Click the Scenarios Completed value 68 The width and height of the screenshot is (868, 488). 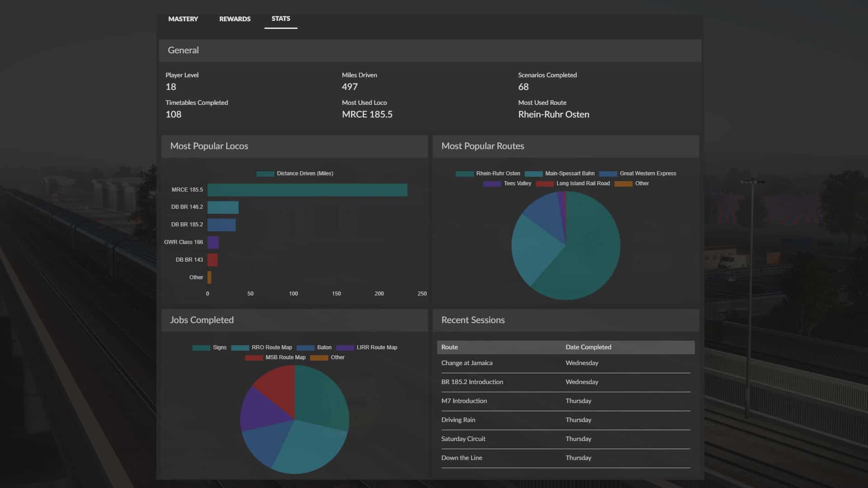coord(523,87)
